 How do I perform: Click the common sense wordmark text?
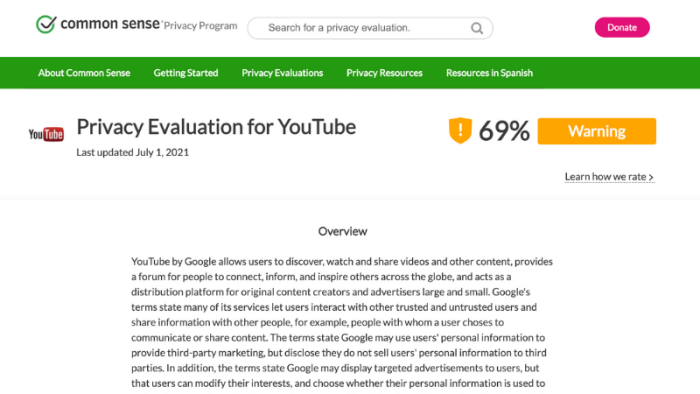(x=110, y=23)
